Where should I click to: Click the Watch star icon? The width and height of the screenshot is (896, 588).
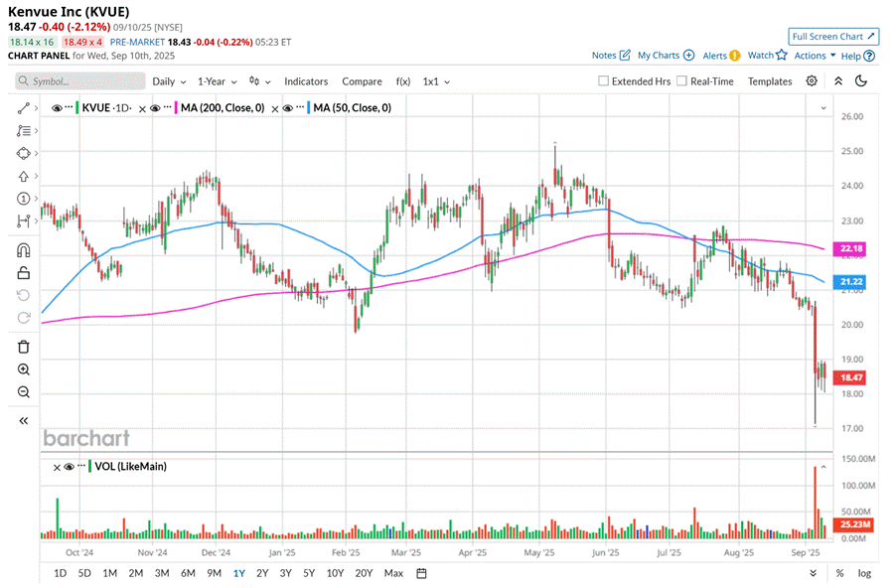782,56
